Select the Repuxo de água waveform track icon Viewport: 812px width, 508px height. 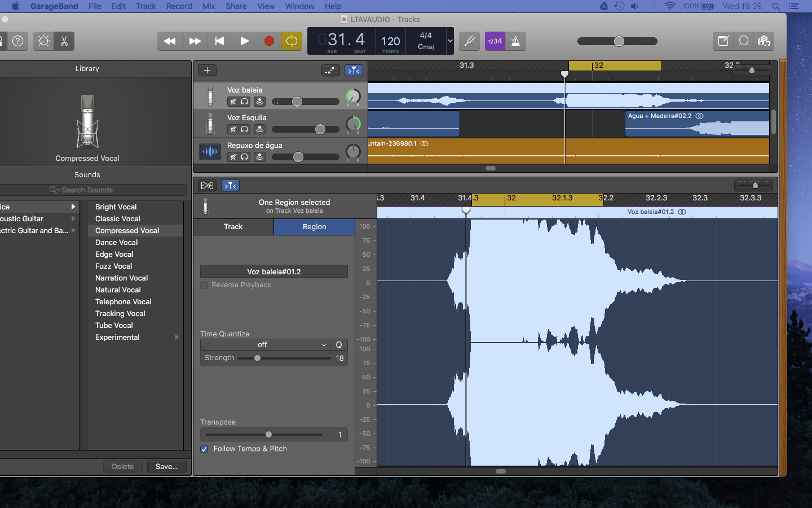tap(210, 151)
